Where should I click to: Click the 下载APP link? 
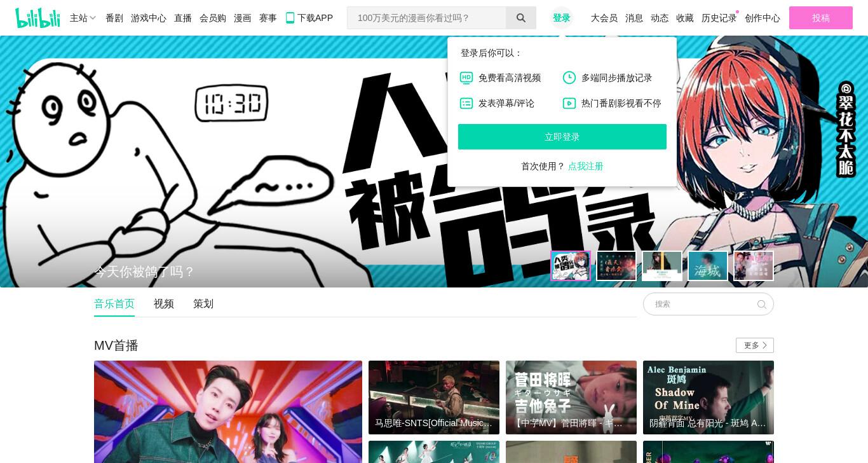309,18
